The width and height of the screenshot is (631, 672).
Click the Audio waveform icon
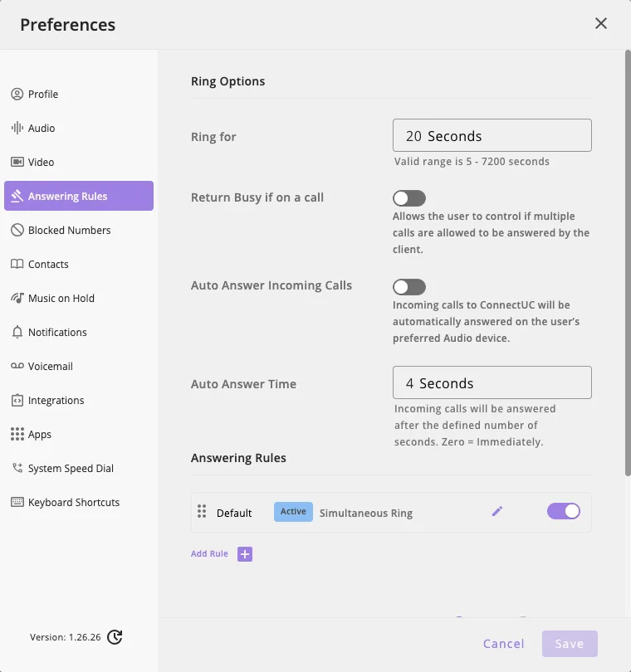click(17, 128)
